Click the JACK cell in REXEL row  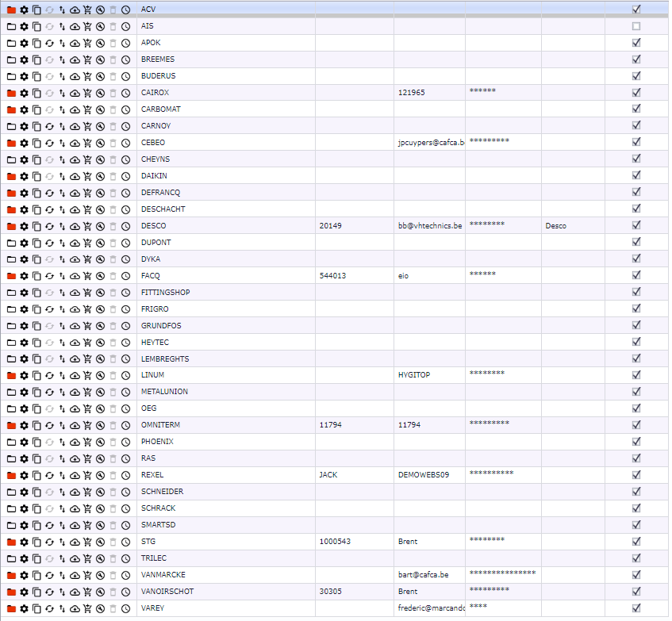[x=355, y=475]
